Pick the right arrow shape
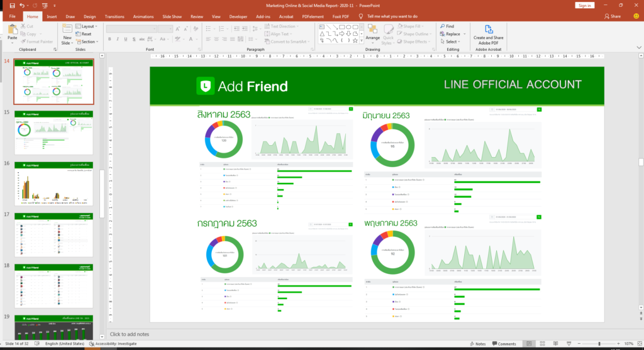The width and height of the screenshot is (644, 350). pos(341,34)
